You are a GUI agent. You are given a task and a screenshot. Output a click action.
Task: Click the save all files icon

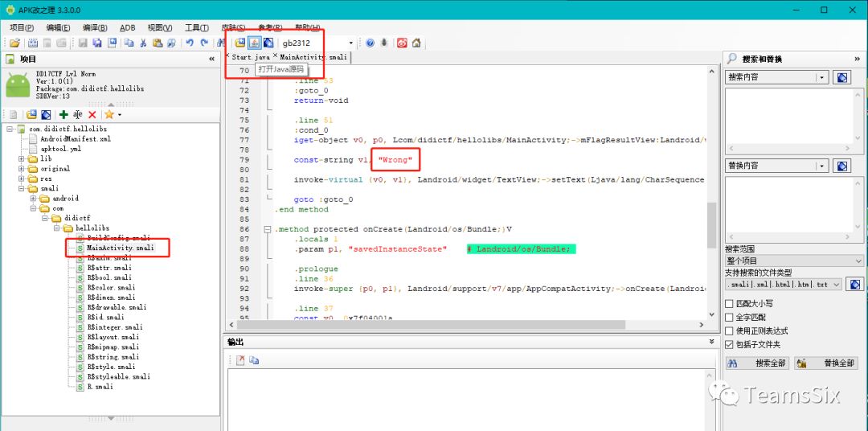tap(97, 43)
